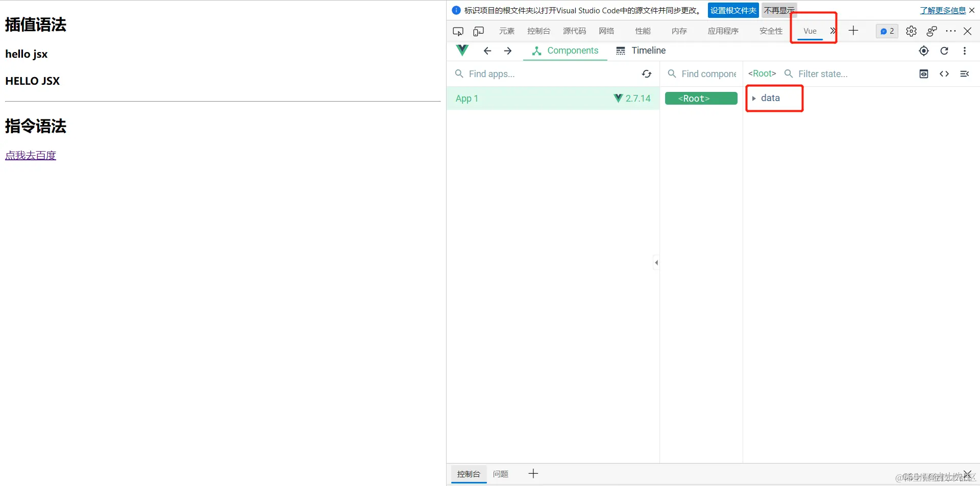Image resolution: width=980 pixels, height=486 pixels.
Task: Select the bottom drawer 控制台 tab
Action: (469, 474)
